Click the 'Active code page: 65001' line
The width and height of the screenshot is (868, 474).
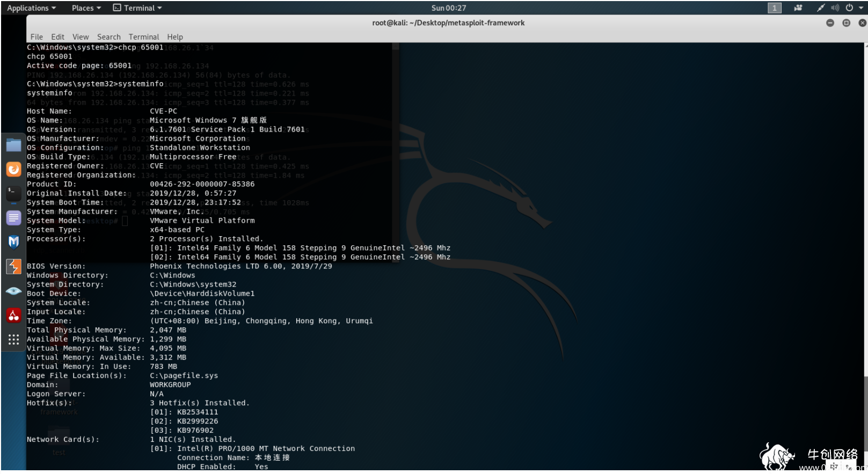79,65
